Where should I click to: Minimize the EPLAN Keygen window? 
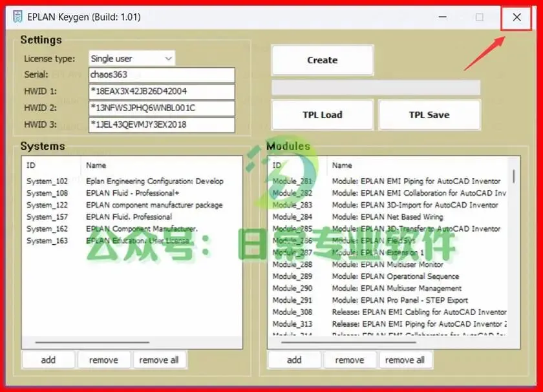443,17
